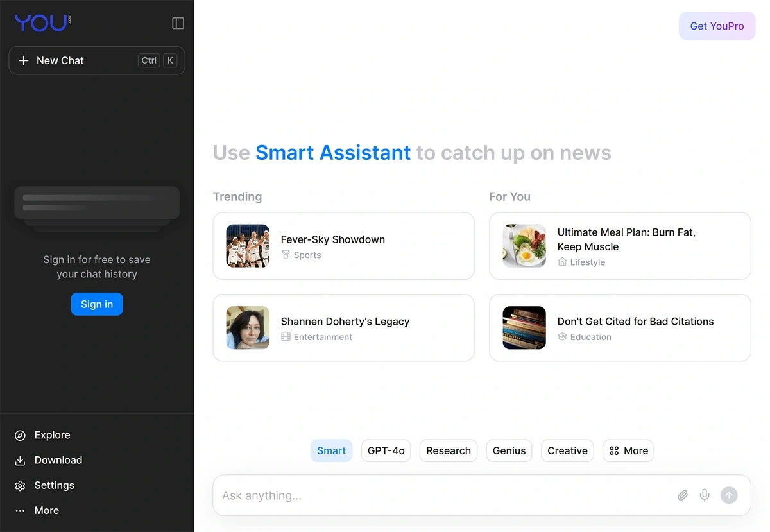Screen dimensions: 770x532
Task: Click the send arrow button
Action: click(x=729, y=495)
